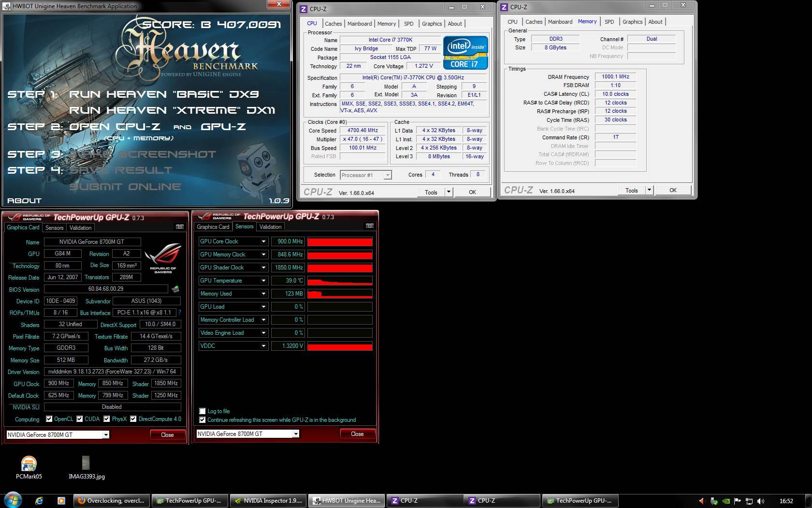
Task: Click the NVIDIA tray icon
Action: tap(726, 501)
